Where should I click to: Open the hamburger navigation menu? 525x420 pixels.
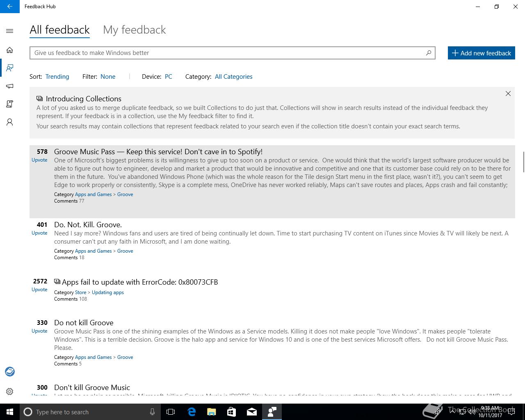coord(10,31)
